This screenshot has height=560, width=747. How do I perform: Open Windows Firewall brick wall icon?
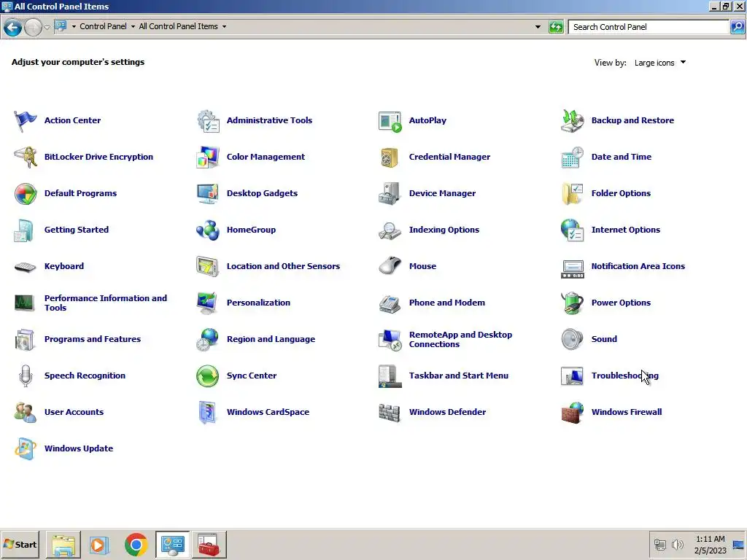pyautogui.click(x=572, y=413)
